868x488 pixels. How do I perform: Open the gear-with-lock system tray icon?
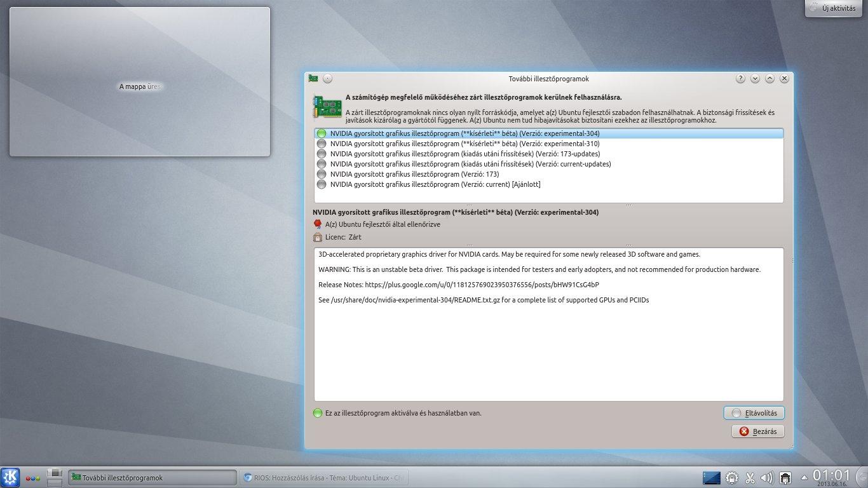pos(732,477)
